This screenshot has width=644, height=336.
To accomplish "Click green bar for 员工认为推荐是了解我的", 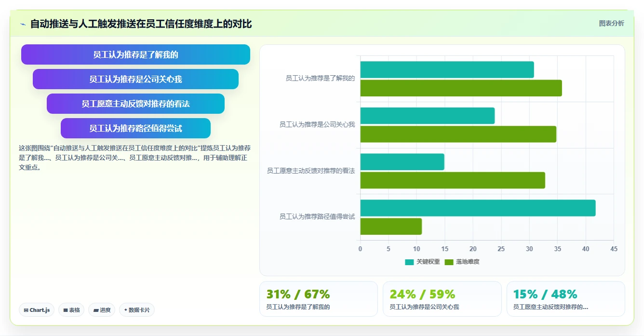I will 461,88.
